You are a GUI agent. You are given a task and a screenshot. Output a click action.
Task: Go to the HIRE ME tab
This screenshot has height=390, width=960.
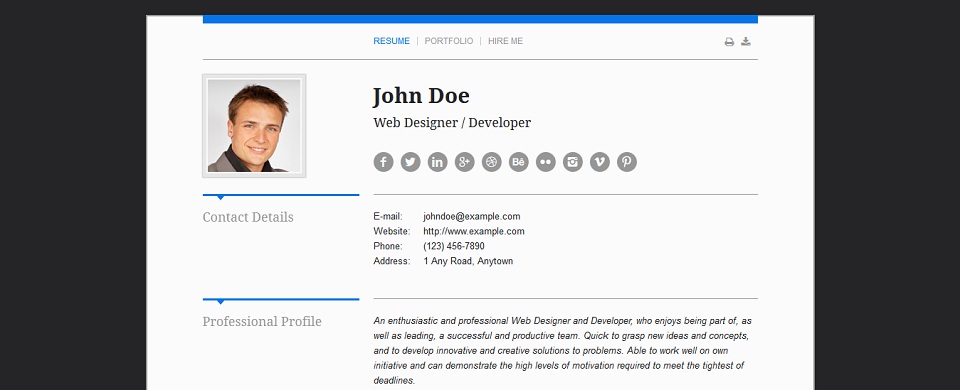click(506, 41)
